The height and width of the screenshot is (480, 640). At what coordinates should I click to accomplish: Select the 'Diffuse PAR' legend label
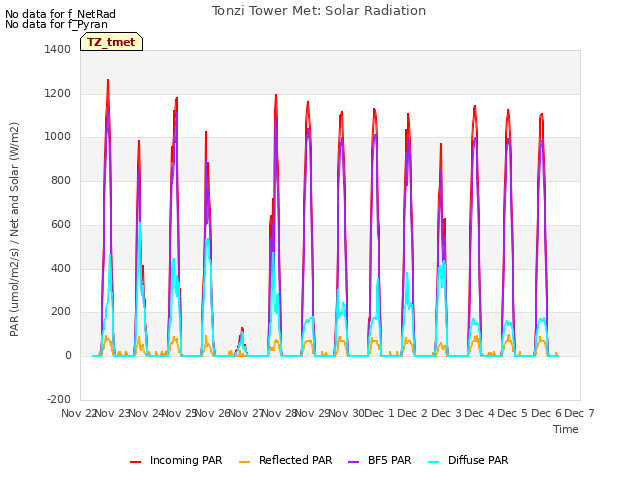point(478,460)
